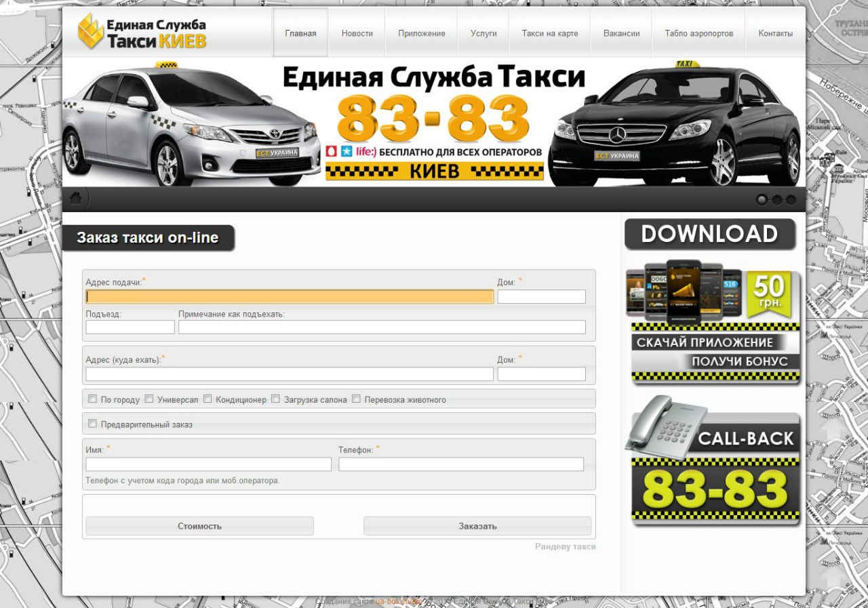This screenshot has width=868, height=608.
Task: Click the Имя input field
Action: [208, 464]
